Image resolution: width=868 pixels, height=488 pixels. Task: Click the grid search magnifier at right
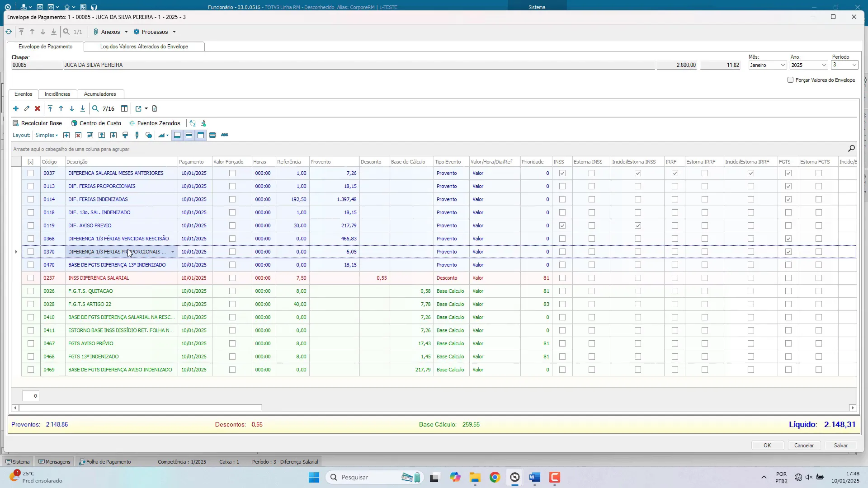tap(851, 149)
